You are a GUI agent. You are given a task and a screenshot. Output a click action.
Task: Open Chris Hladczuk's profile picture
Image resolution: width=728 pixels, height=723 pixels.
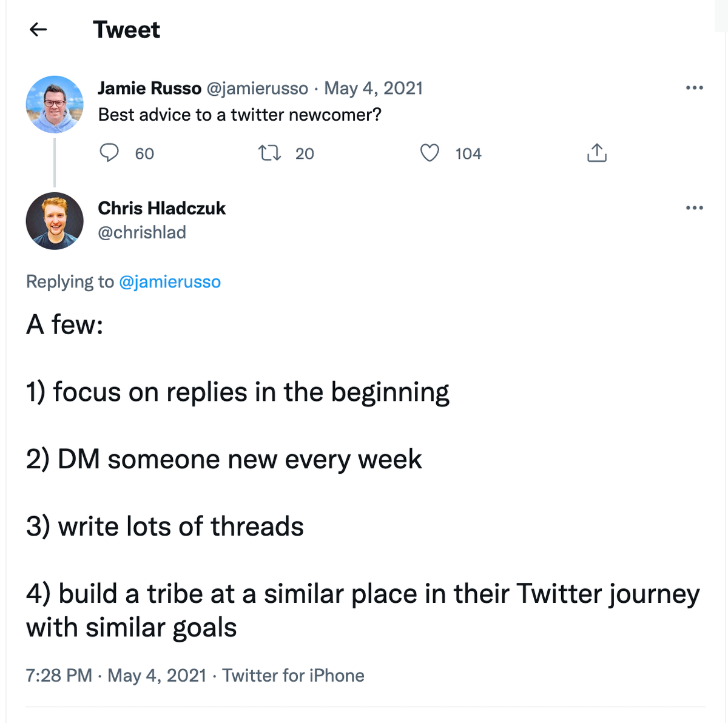pyautogui.click(x=55, y=221)
